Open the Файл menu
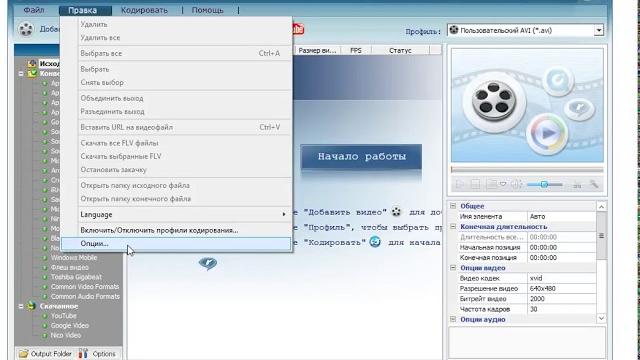The height and width of the screenshot is (360, 640). pyautogui.click(x=34, y=10)
